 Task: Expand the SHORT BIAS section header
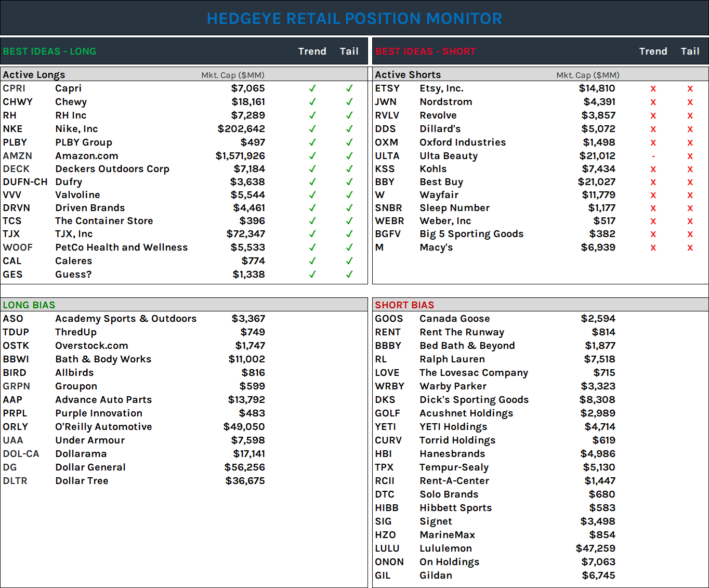(x=404, y=305)
